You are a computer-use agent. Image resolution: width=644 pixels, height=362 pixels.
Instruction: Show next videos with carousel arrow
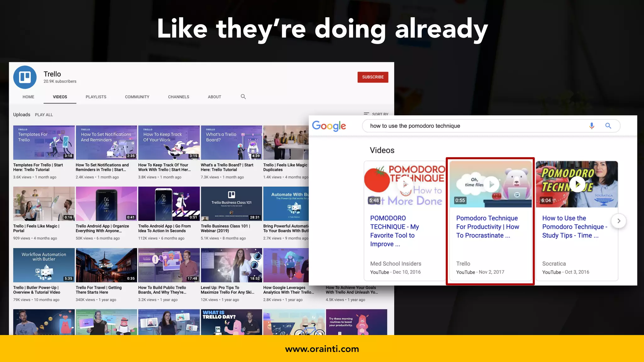click(x=619, y=221)
